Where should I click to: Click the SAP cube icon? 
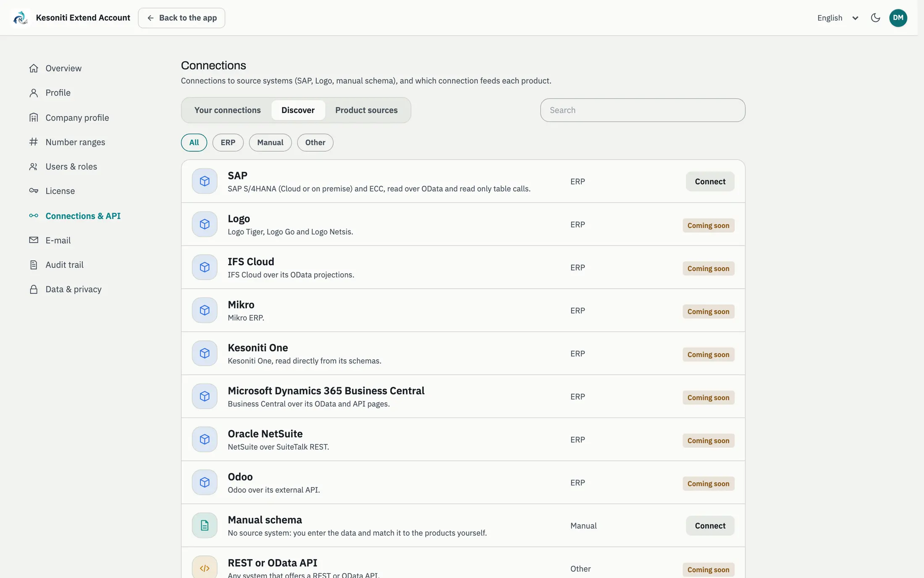[x=205, y=181]
